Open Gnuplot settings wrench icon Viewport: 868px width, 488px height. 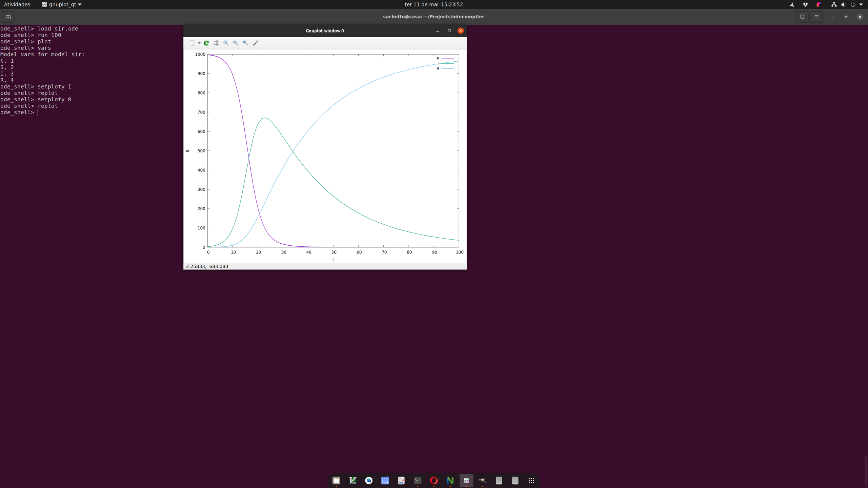[256, 43]
